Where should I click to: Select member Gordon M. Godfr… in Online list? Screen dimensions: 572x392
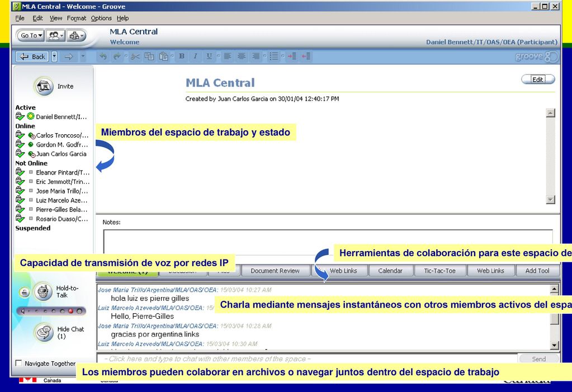[62, 144]
